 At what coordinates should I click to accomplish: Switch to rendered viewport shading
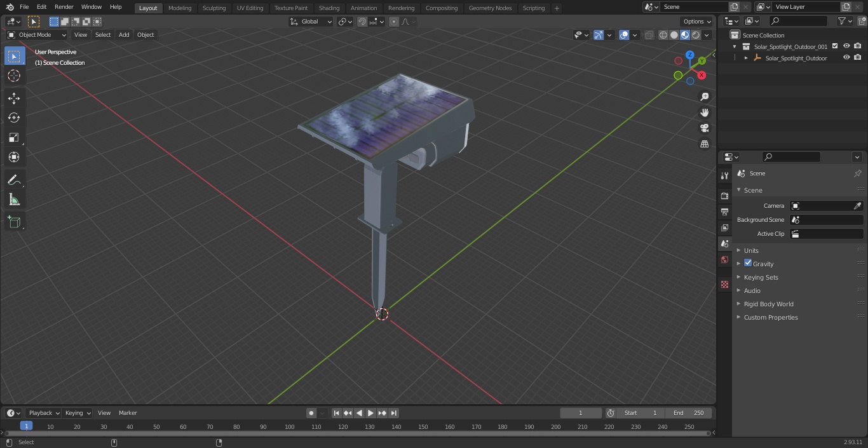696,35
